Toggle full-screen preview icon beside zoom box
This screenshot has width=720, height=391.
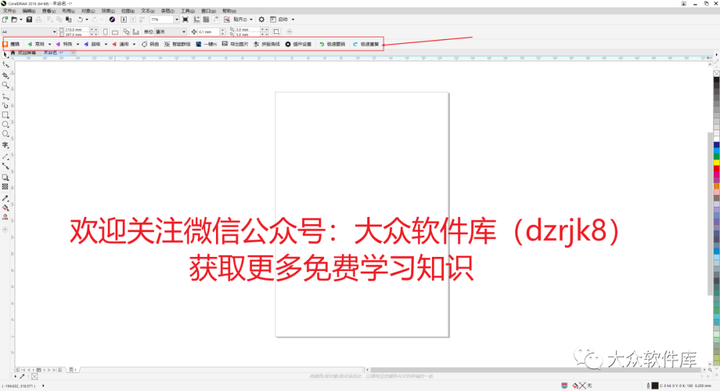pyautogui.click(x=185, y=19)
